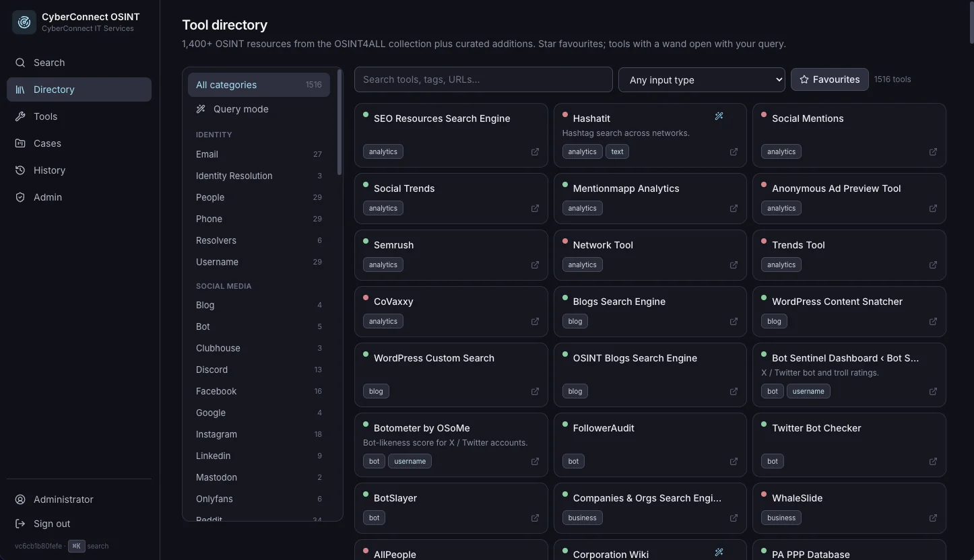Sign out of the application
The height and width of the screenshot is (560, 974).
point(79,524)
